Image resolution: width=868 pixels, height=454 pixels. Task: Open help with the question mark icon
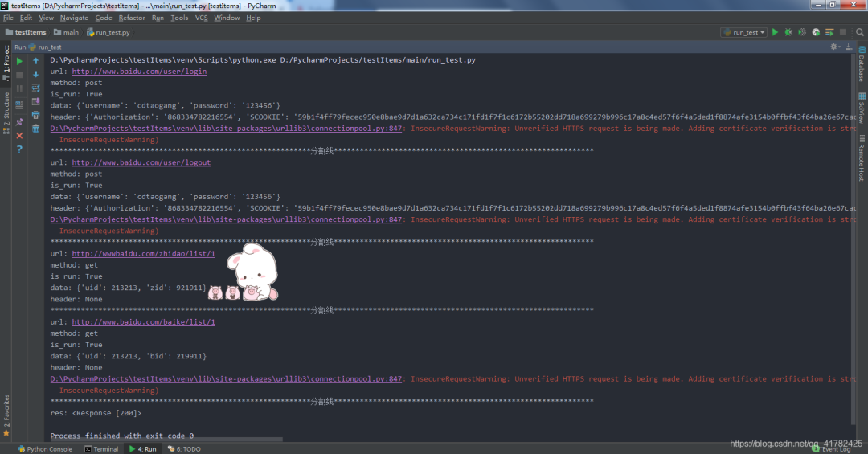(x=19, y=149)
